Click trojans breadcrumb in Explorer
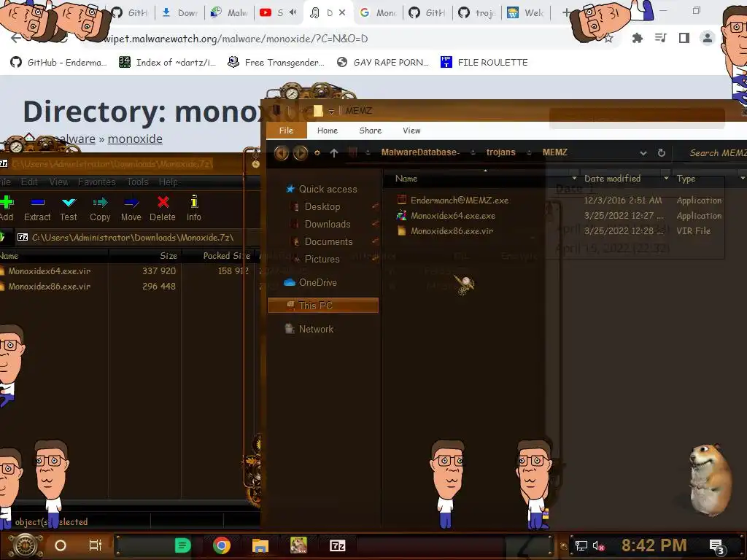 tap(500, 152)
